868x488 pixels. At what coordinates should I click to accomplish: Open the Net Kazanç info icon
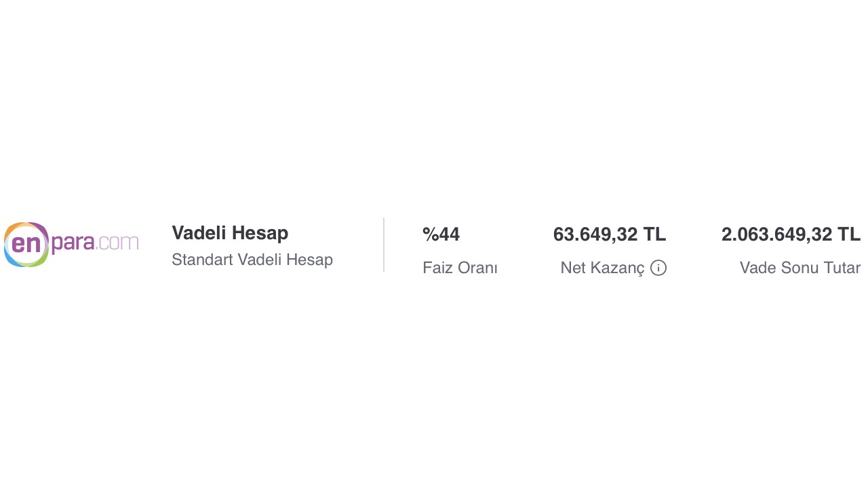click(658, 268)
